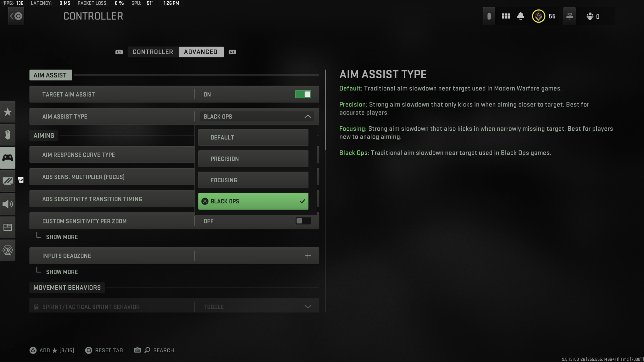Show more under Inputs Deadzone
644x362 pixels.
tap(62, 272)
